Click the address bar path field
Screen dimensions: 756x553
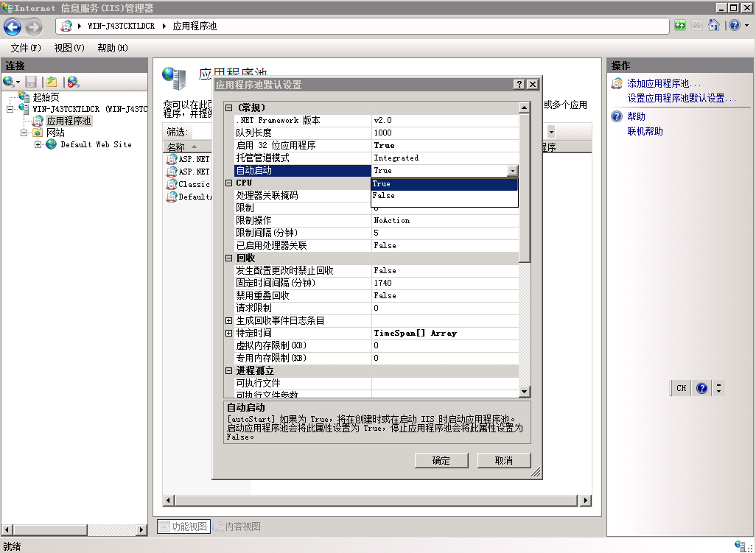[x=362, y=26]
